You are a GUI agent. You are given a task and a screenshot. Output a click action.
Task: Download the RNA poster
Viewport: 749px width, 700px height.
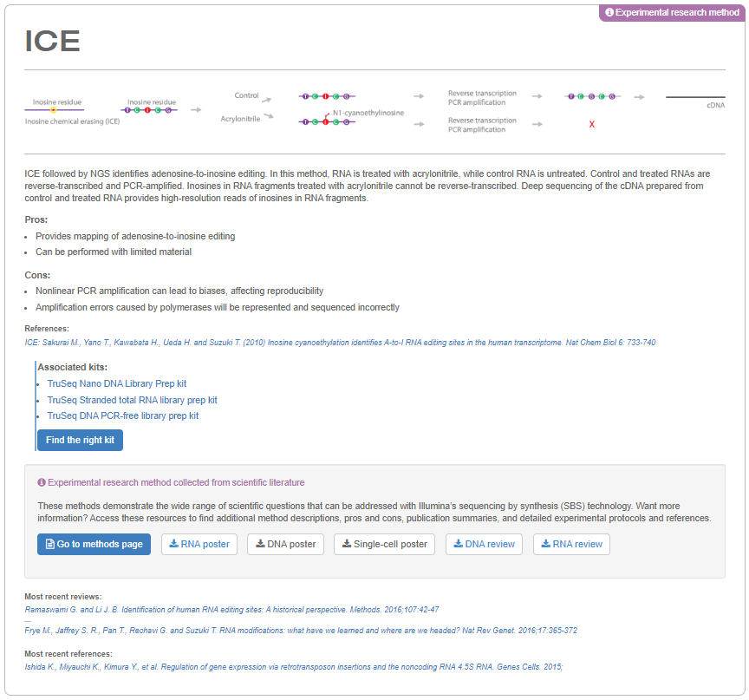199,544
